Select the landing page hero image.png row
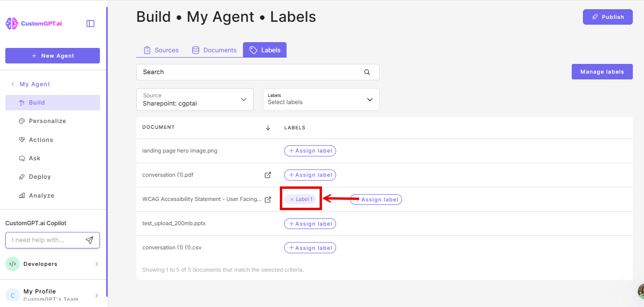The image size is (644, 307). pos(385,151)
